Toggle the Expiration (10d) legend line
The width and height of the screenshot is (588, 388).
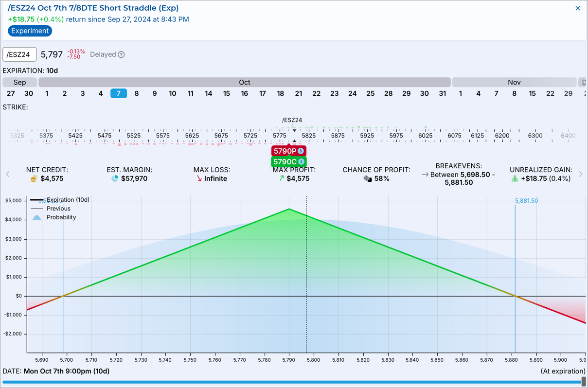[x=36, y=200]
